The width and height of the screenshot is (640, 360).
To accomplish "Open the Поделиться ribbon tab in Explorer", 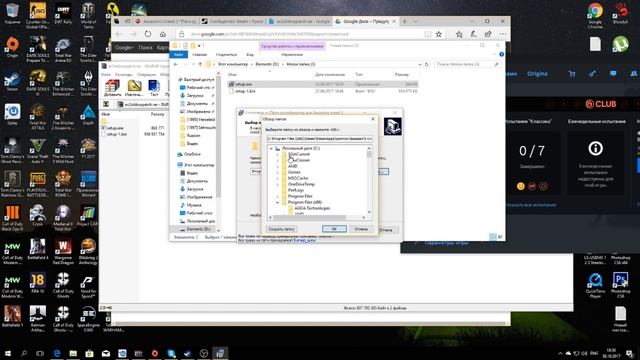I will point(226,55).
